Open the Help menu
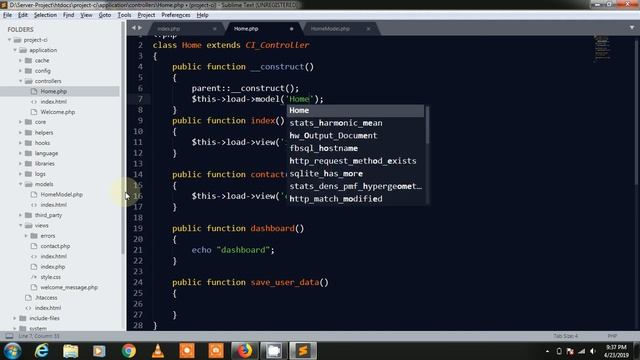The image size is (640, 360). click(x=202, y=15)
